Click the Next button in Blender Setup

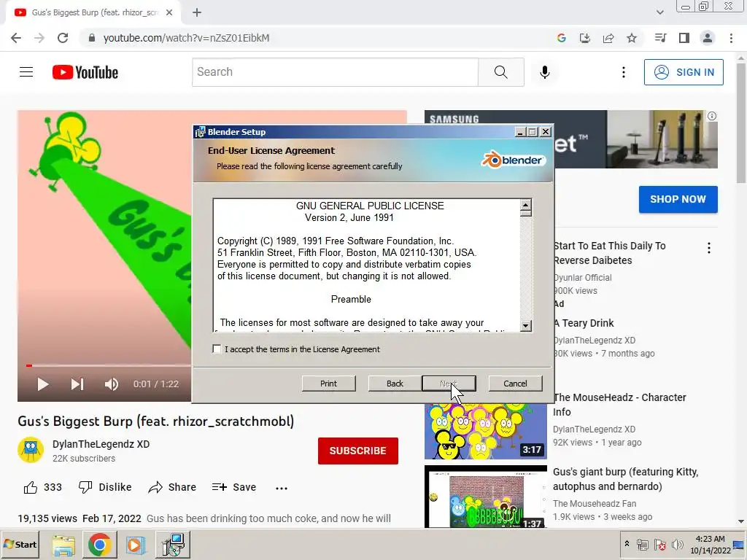tap(449, 384)
